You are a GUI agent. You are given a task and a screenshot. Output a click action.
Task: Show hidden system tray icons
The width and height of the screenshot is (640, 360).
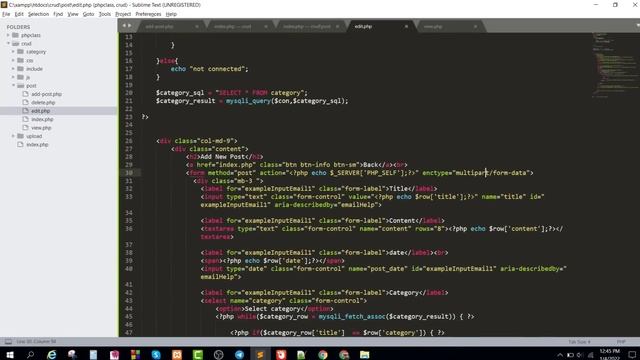coord(560,355)
